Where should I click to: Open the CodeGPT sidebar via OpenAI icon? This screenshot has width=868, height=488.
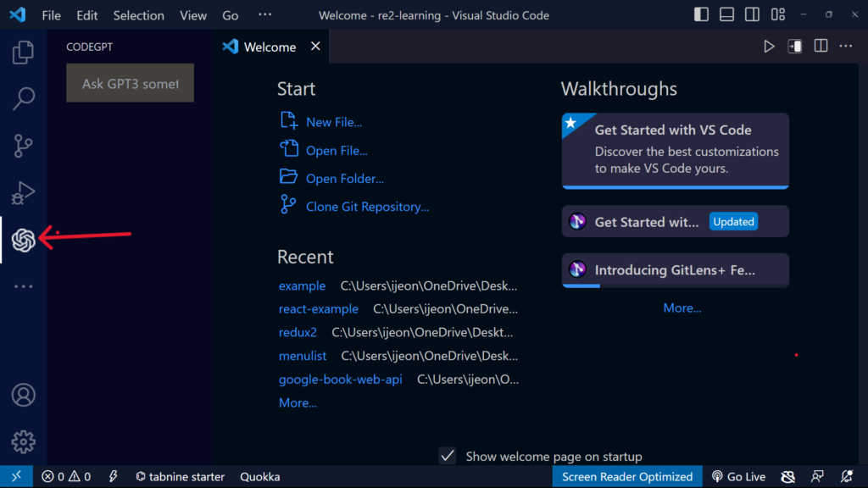click(23, 240)
